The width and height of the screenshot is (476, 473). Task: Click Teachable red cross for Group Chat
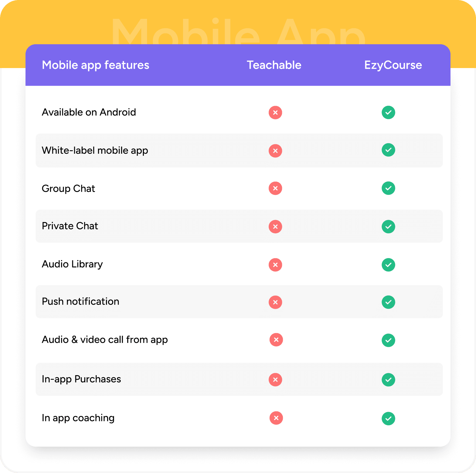click(x=275, y=188)
